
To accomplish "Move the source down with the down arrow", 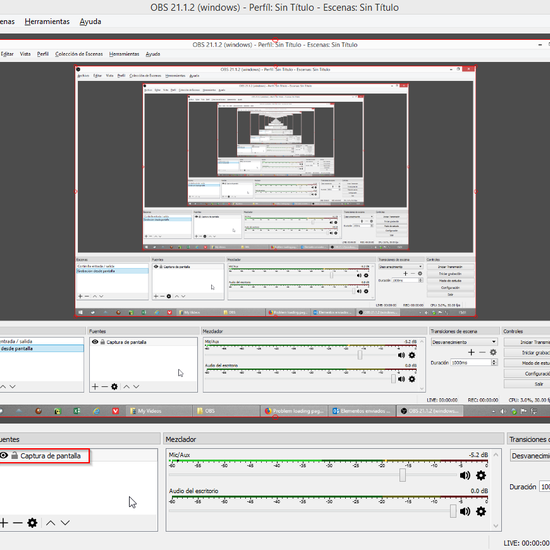I will 65,523.
